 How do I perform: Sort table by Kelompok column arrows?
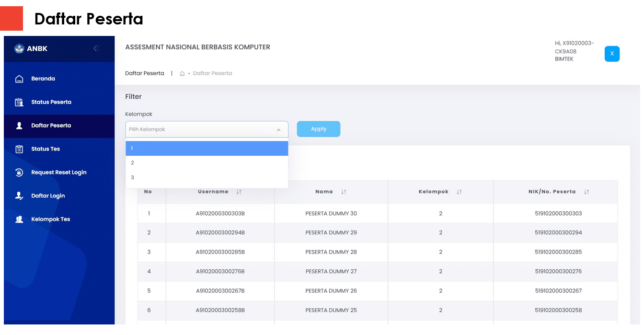pos(459,192)
